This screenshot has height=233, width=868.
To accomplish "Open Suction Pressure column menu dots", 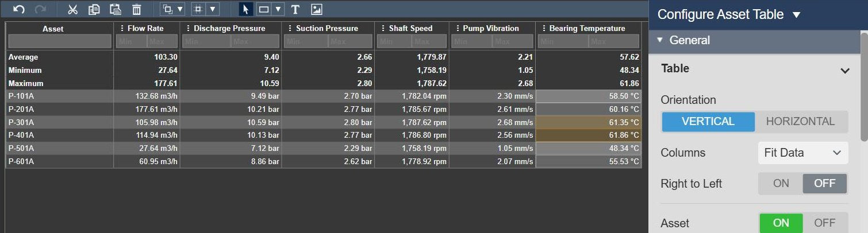I will (x=290, y=28).
